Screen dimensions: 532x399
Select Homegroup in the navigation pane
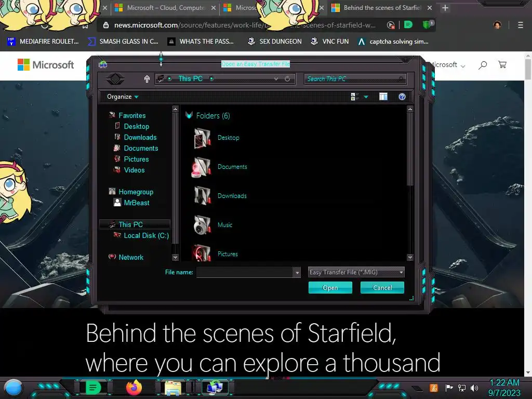pos(136,192)
